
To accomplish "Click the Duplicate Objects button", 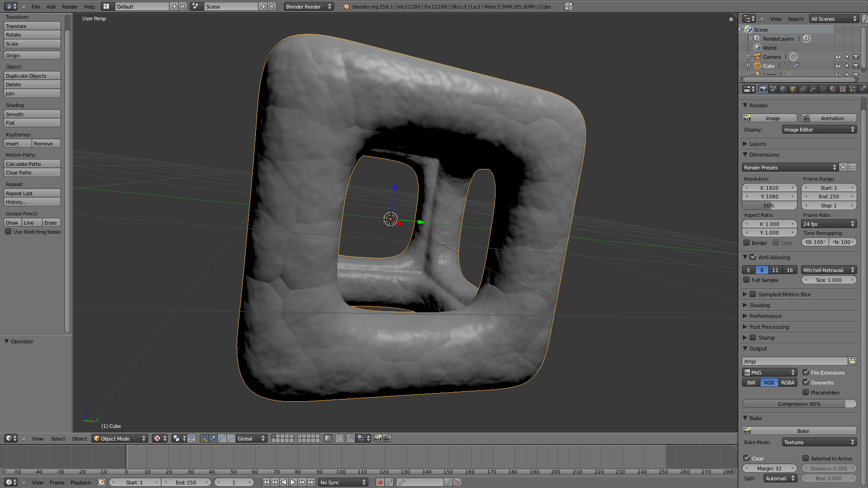I will pyautogui.click(x=32, y=76).
